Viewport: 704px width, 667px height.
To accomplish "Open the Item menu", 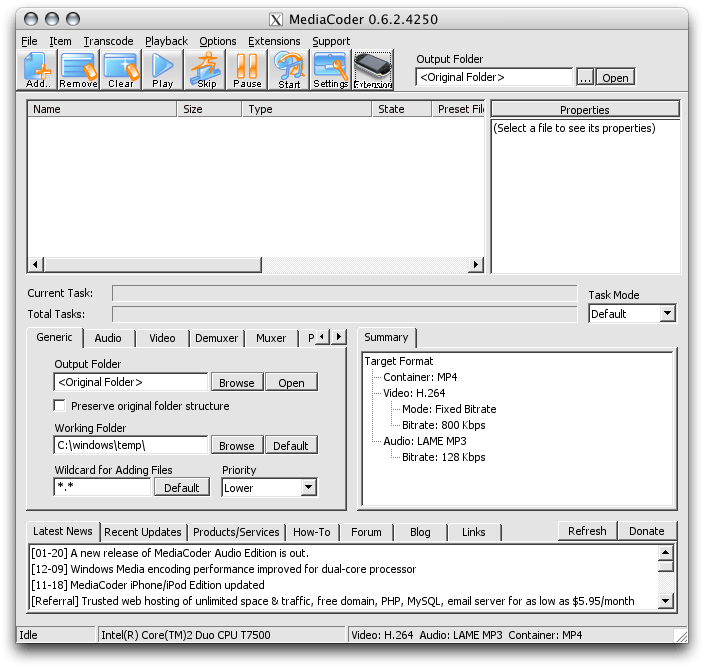I will 60,41.
